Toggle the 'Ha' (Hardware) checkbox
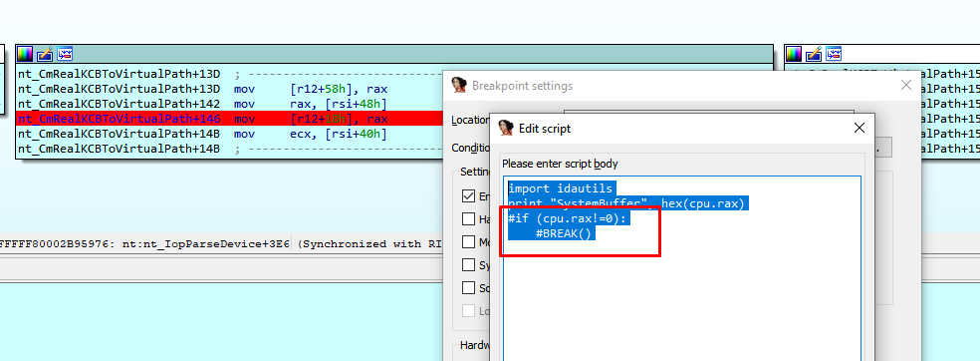This screenshot has height=361, width=980. [x=468, y=219]
